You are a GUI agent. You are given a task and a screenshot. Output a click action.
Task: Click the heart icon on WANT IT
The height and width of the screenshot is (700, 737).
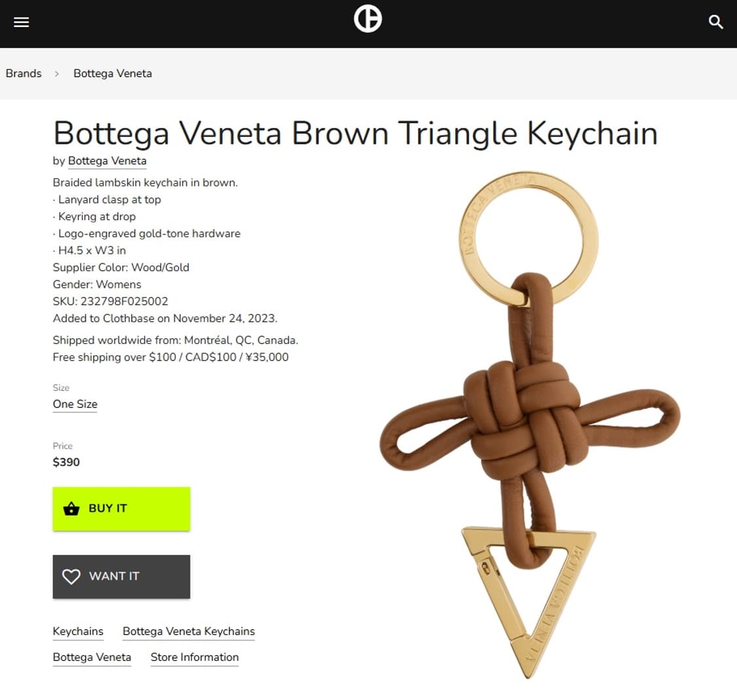coord(71,576)
